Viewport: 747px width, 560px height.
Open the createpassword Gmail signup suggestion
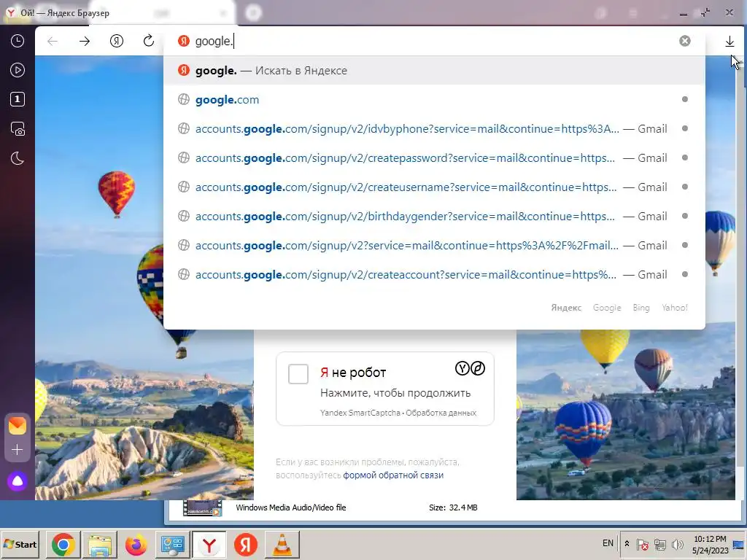tap(434, 158)
